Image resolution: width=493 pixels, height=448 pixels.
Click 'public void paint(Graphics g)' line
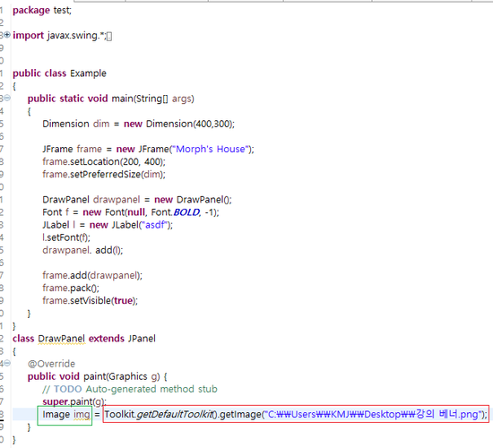pos(97,376)
